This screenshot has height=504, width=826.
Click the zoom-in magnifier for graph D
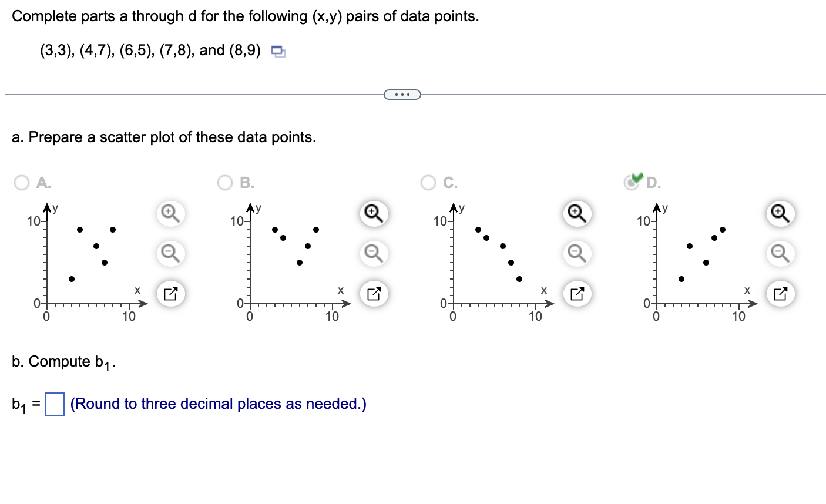[x=780, y=214]
